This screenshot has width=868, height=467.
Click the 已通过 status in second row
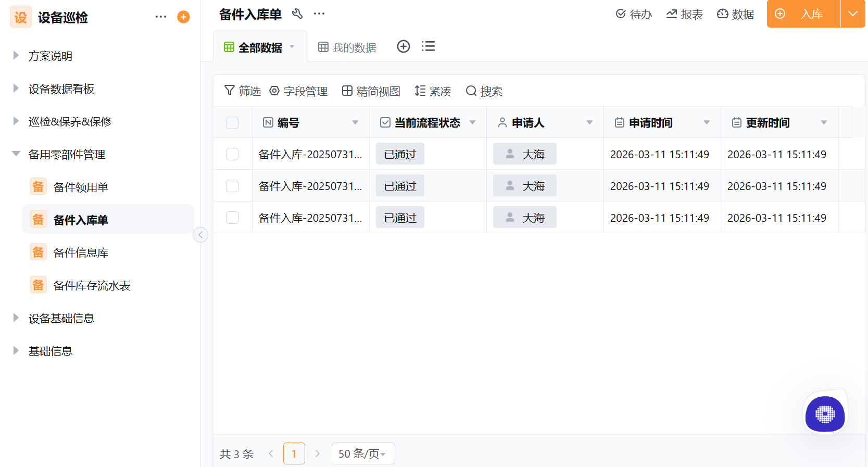pos(400,186)
